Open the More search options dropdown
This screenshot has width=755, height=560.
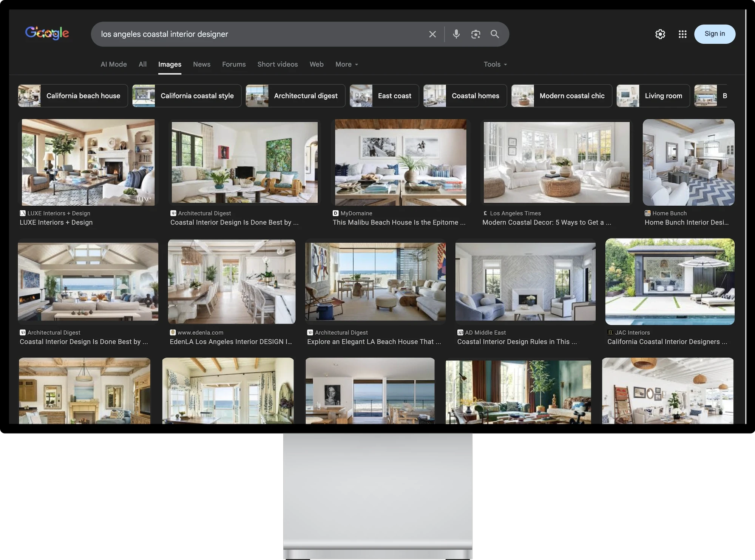point(346,64)
